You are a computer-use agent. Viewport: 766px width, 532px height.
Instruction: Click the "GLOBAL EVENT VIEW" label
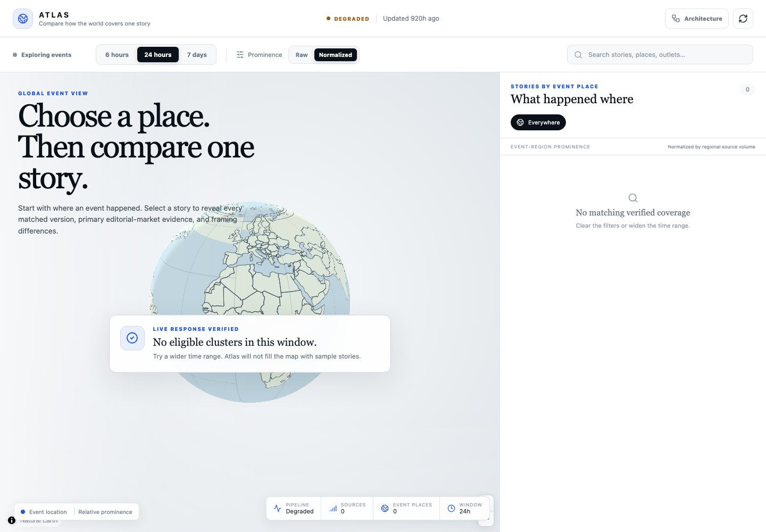pos(53,94)
